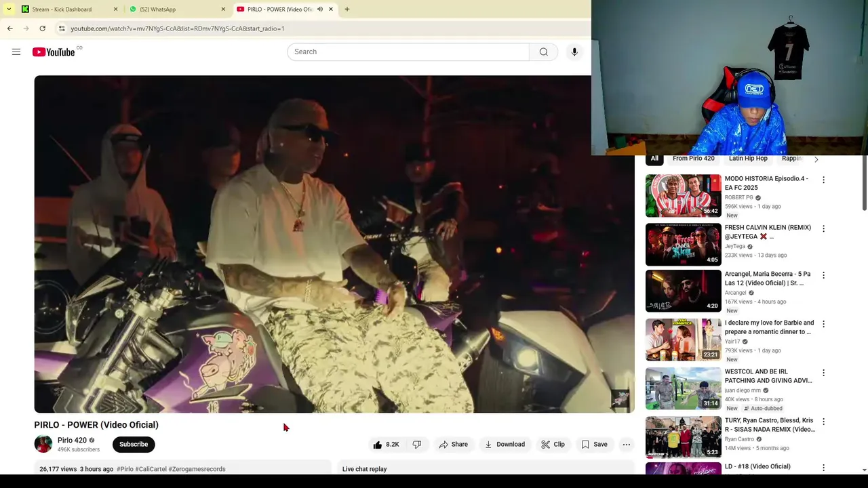Close the Kick Dashboard tab

(x=115, y=9)
